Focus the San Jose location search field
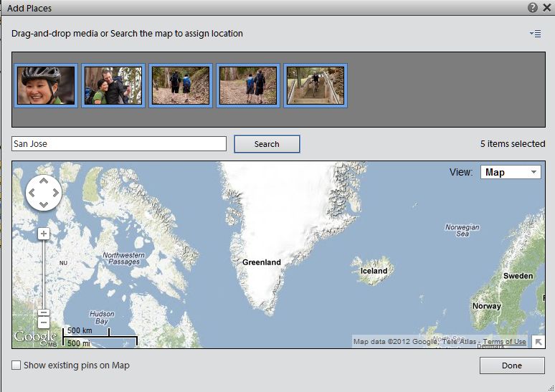Screen dimensions: 555x392 click(x=119, y=143)
